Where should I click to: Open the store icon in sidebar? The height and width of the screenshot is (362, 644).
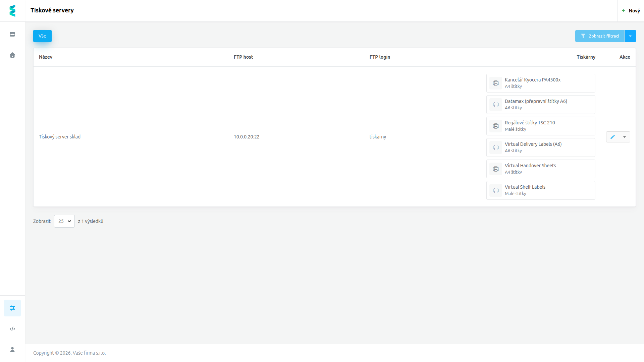click(12, 34)
